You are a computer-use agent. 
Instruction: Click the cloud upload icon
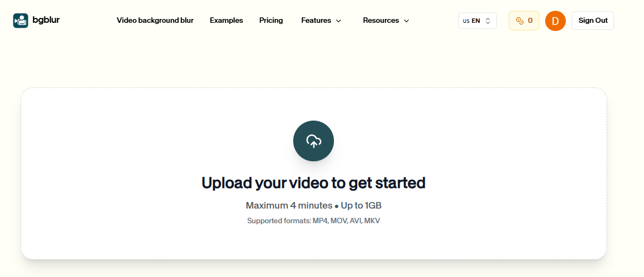[x=313, y=141]
